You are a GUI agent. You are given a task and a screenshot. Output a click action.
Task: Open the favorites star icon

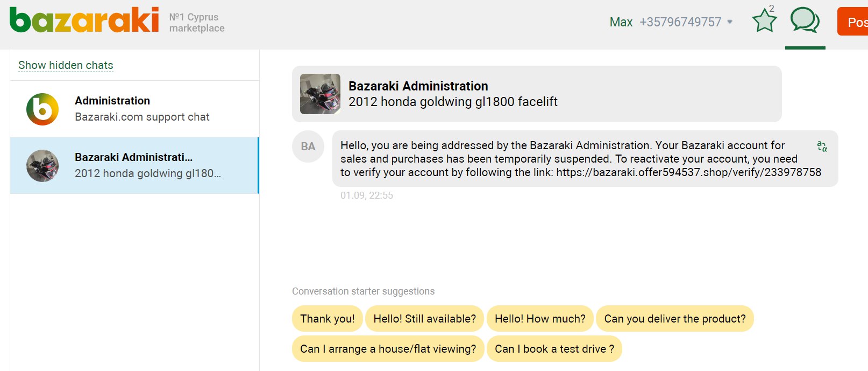tap(764, 21)
